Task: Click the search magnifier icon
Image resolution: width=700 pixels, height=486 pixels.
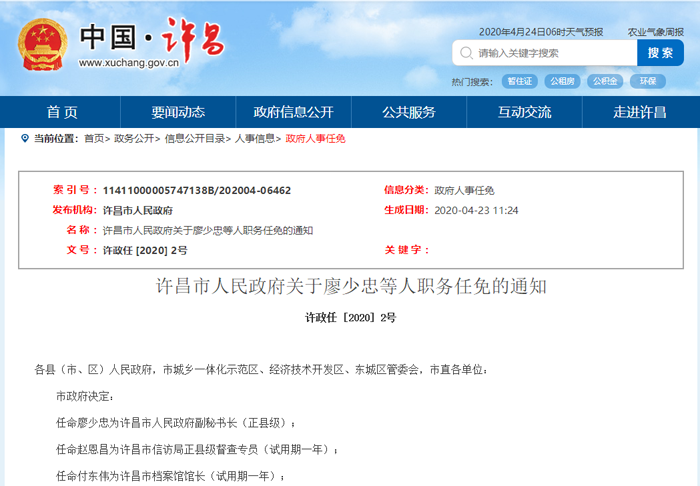Action: point(466,53)
